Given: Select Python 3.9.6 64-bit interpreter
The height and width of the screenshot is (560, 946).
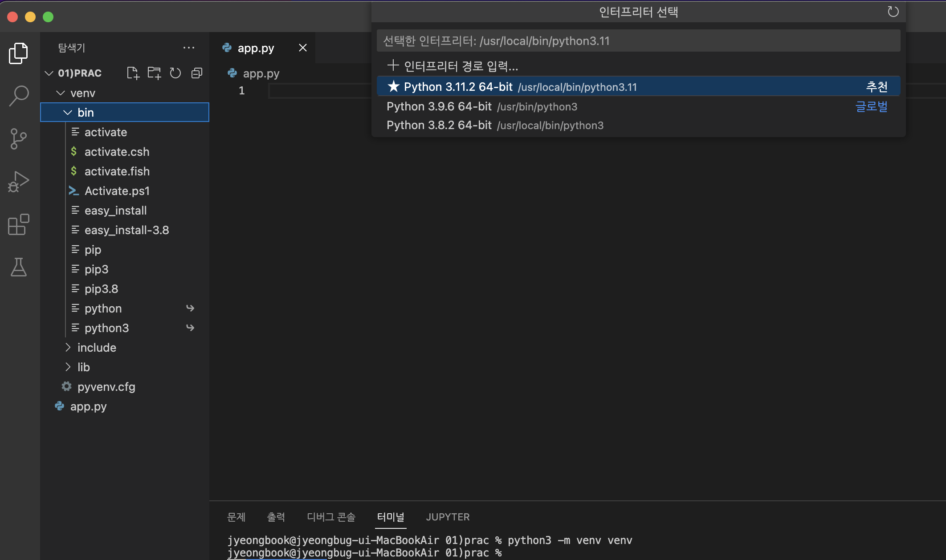Looking at the screenshot, I should [x=638, y=106].
